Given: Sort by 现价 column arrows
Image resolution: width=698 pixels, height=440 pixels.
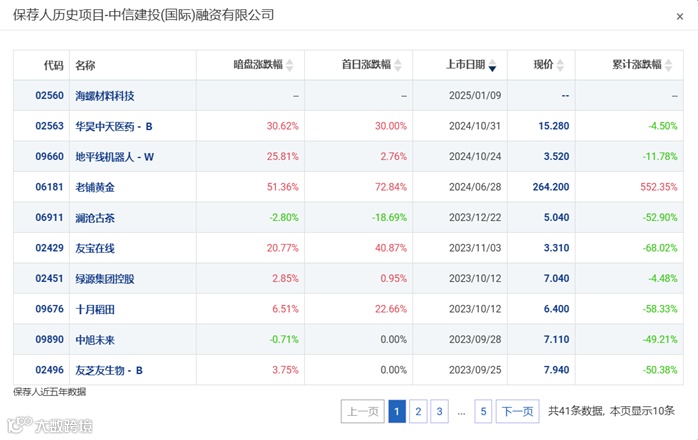Looking at the screenshot, I should 560,65.
